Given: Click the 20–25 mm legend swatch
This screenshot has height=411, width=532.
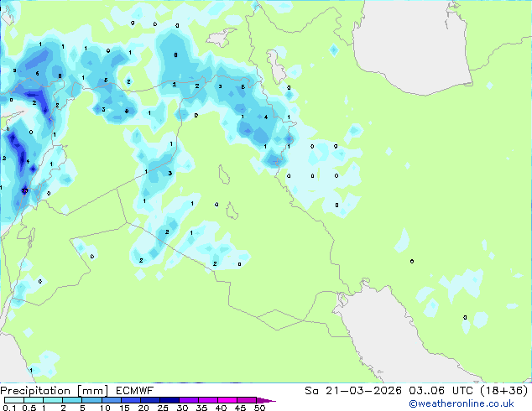Looking at the screenshot, I should coord(149,400).
